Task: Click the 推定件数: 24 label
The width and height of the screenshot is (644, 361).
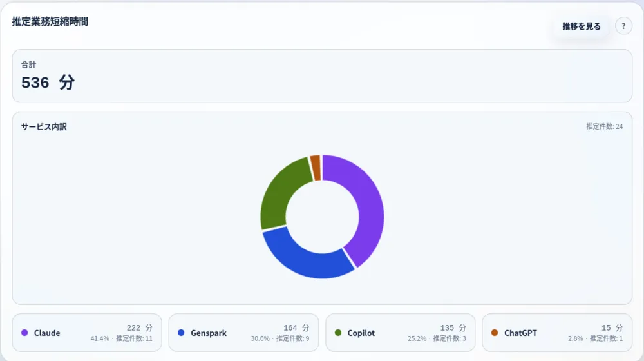Action: click(x=604, y=126)
